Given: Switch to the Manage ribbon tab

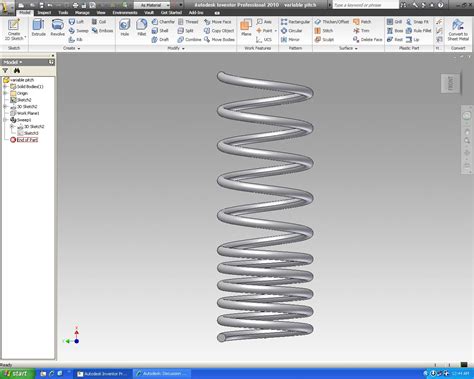Looking at the screenshot, I should 82,13.
